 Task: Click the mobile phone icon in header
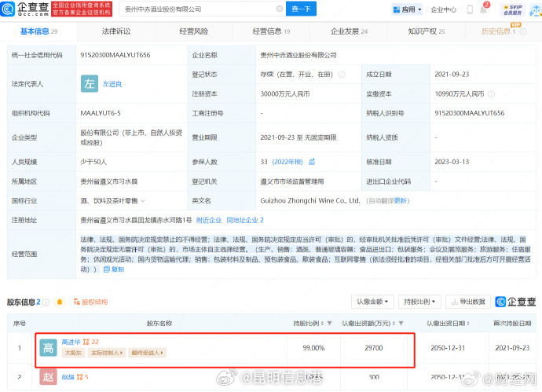pyautogui.click(x=470, y=9)
